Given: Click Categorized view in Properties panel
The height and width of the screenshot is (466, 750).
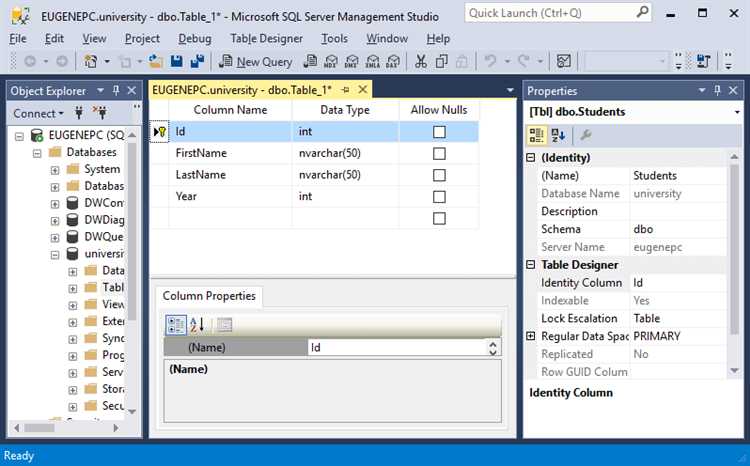Looking at the screenshot, I should (x=537, y=135).
